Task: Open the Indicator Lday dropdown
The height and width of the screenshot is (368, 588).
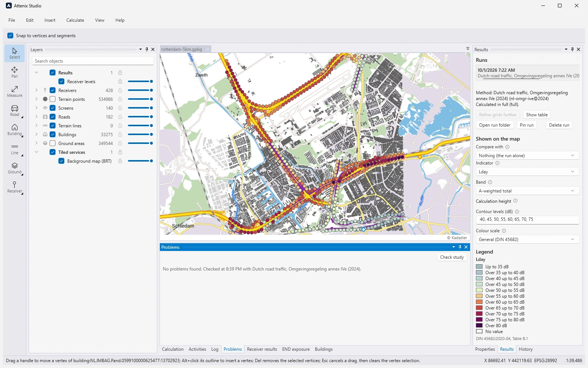Action: pos(527,172)
